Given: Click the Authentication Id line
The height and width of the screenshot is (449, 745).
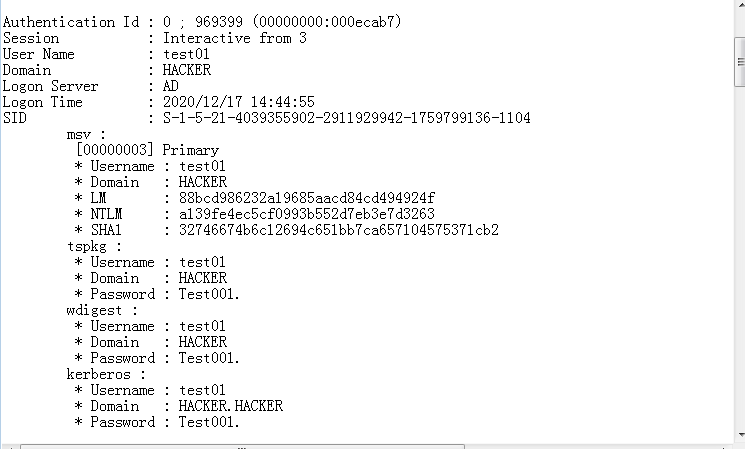Looking at the screenshot, I should coord(202,22).
